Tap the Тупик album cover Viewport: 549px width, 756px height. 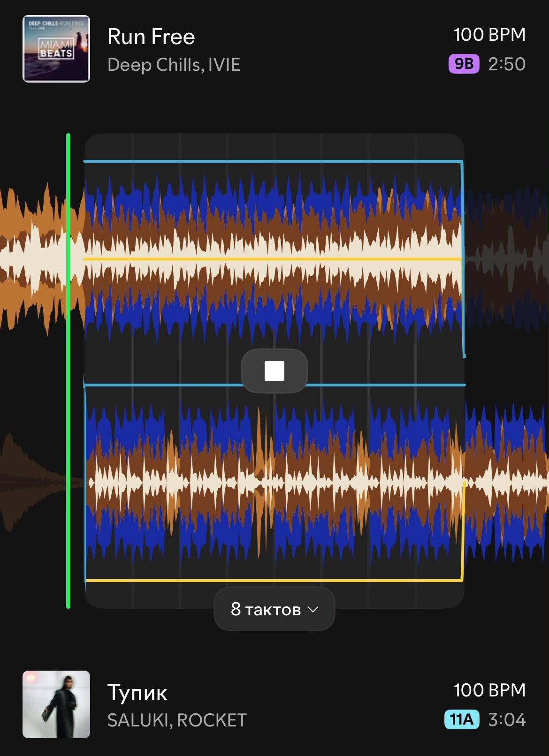(x=56, y=704)
